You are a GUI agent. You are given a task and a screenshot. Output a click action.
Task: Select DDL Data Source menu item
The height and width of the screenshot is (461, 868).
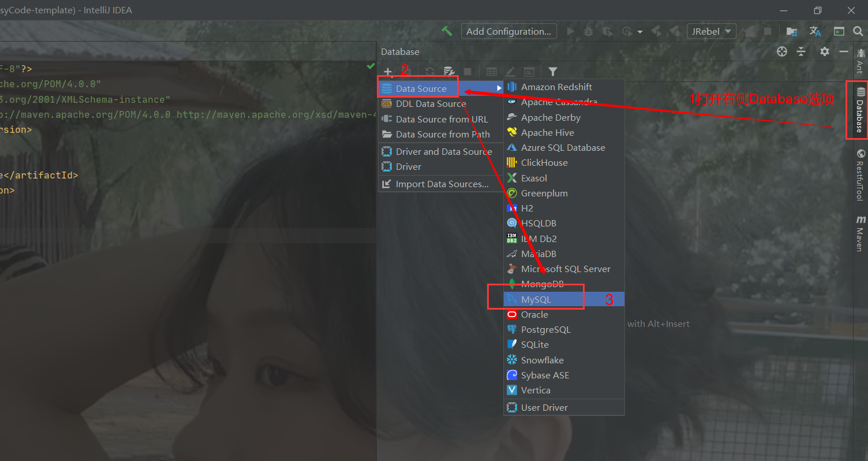pyautogui.click(x=441, y=103)
